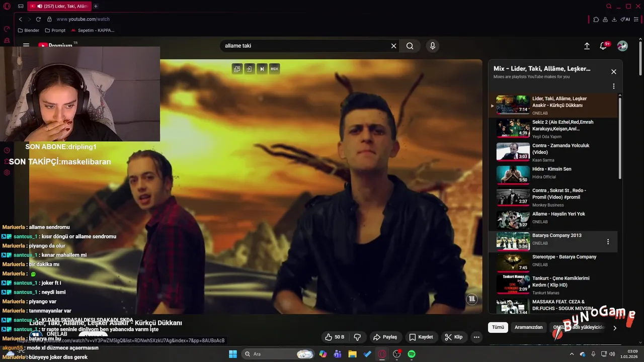
Task: Play Allame - Hayalin Yeri Yok
Action: pyautogui.click(x=552, y=220)
